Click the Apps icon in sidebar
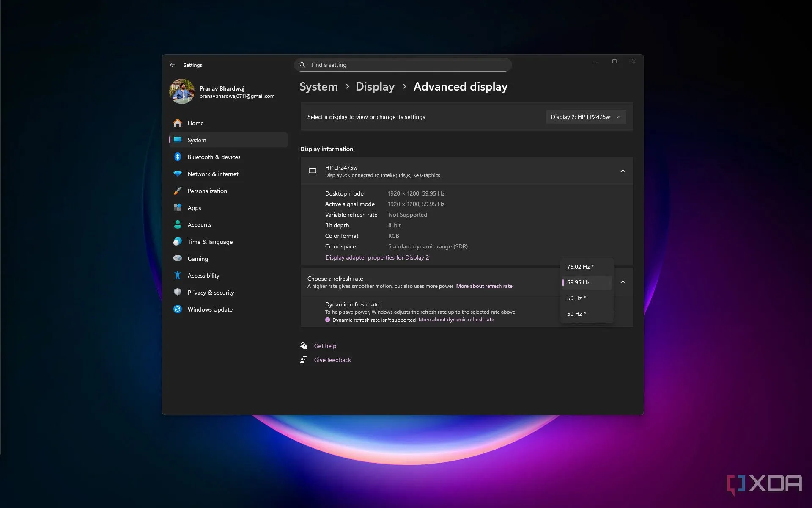Viewport: 812px width, 508px height. tap(178, 207)
